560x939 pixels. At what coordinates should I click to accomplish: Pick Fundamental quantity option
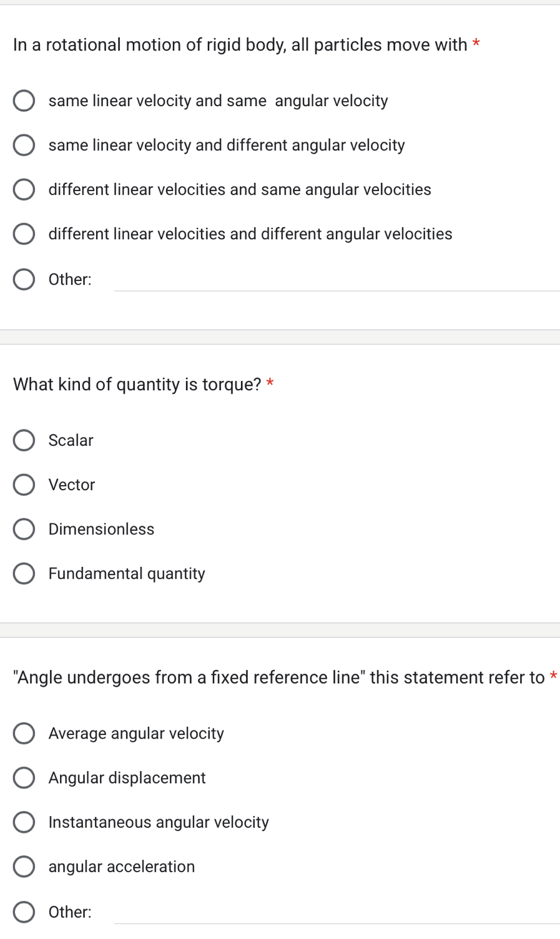[x=24, y=574]
